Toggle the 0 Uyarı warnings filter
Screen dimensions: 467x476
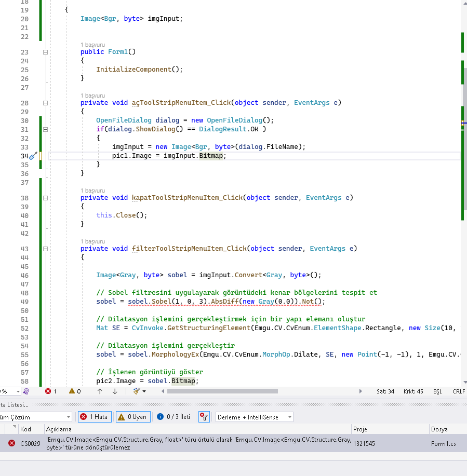[x=133, y=417]
